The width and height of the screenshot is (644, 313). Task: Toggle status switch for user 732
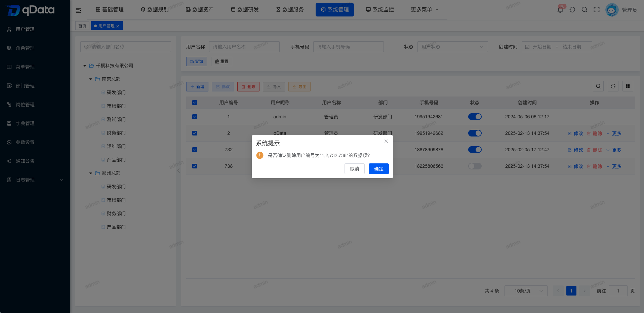(475, 150)
